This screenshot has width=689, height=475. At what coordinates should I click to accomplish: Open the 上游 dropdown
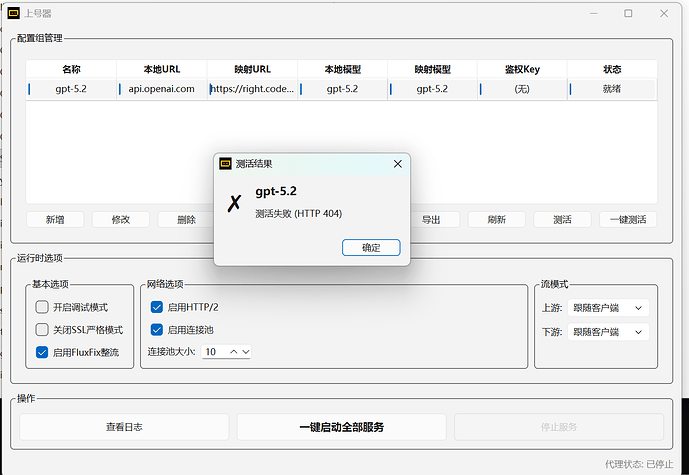[608, 308]
